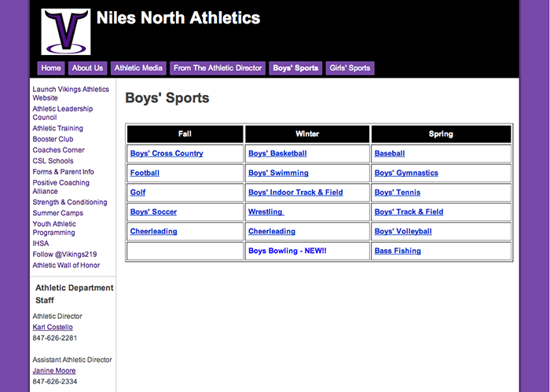Open From The Athletic Director page
This screenshot has width=550, height=392.
click(x=218, y=68)
